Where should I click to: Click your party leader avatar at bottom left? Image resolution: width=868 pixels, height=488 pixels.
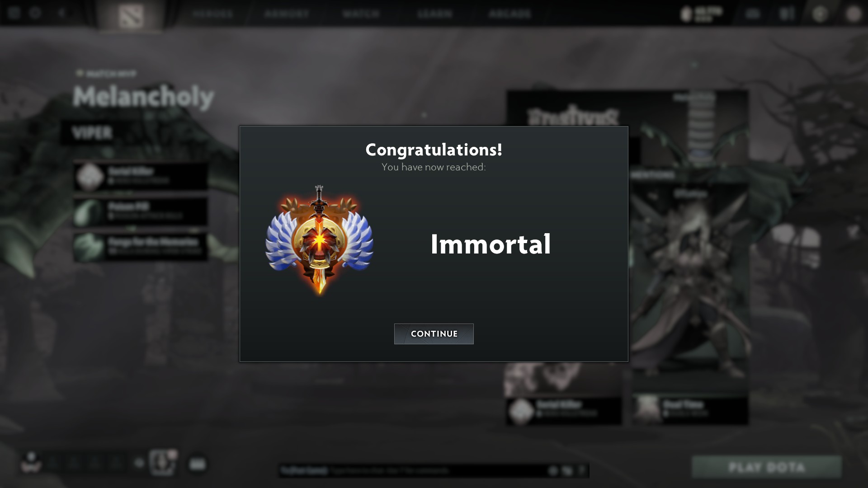coord(31,462)
